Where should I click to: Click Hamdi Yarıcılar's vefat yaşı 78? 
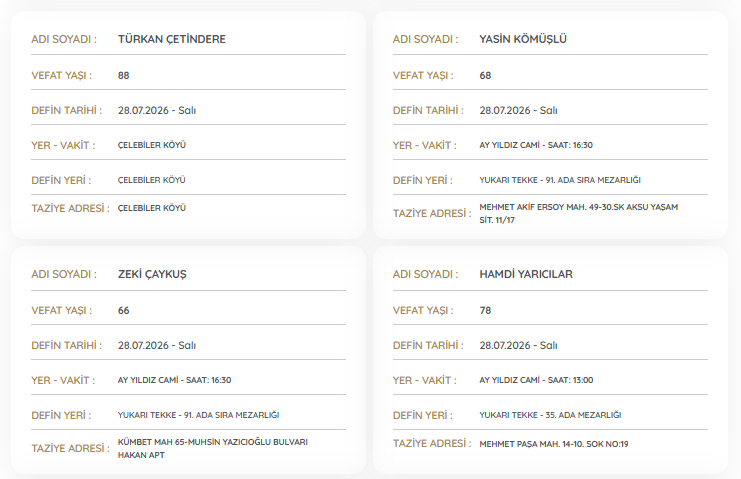coord(485,311)
